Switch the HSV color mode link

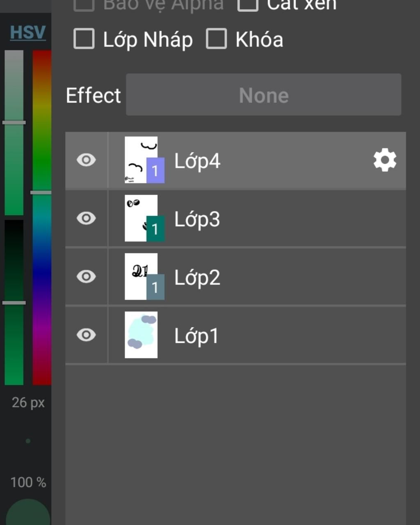pos(27,32)
